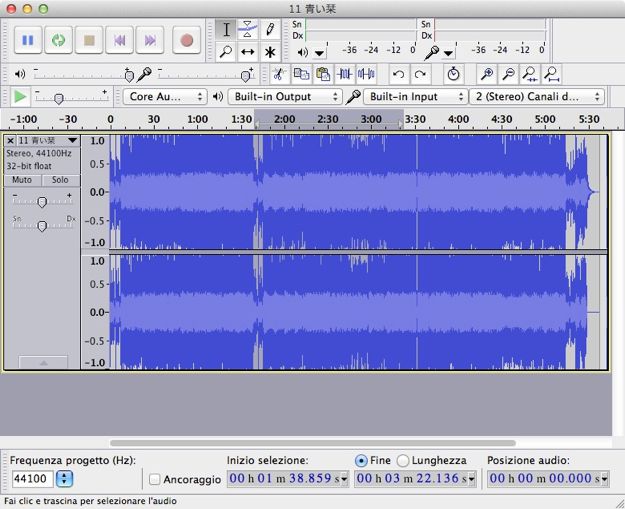The width and height of the screenshot is (625, 509).
Task: Skip to start of track
Action: click(x=120, y=40)
